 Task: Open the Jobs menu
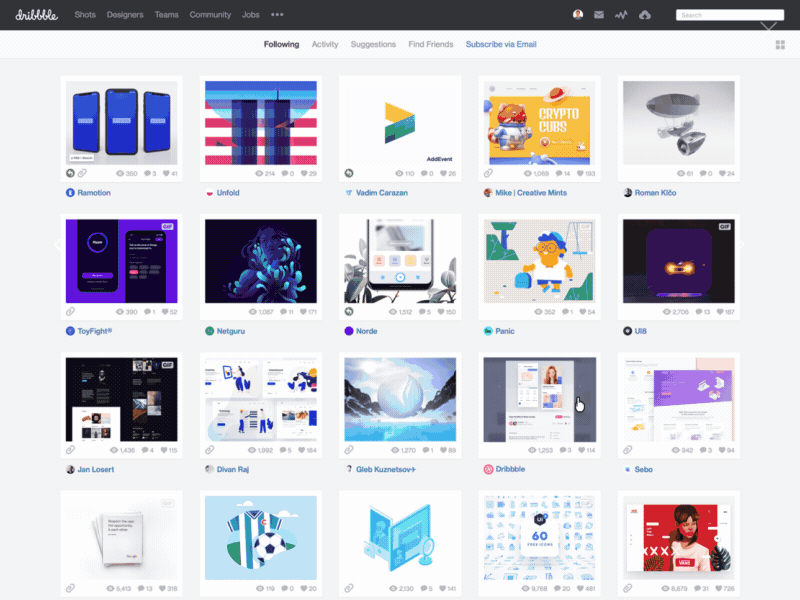click(251, 15)
